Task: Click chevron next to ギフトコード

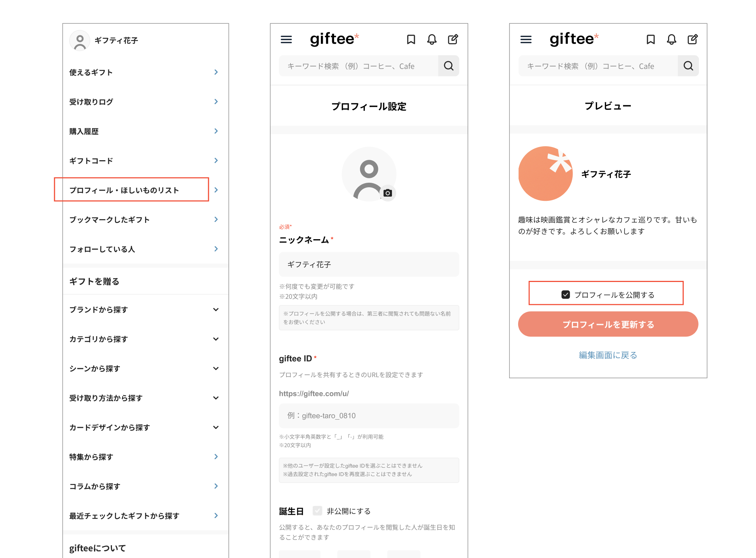Action: click(216, 161)
